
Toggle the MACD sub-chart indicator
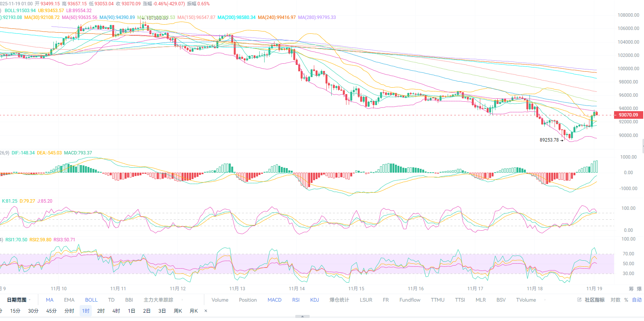[274, 300]
